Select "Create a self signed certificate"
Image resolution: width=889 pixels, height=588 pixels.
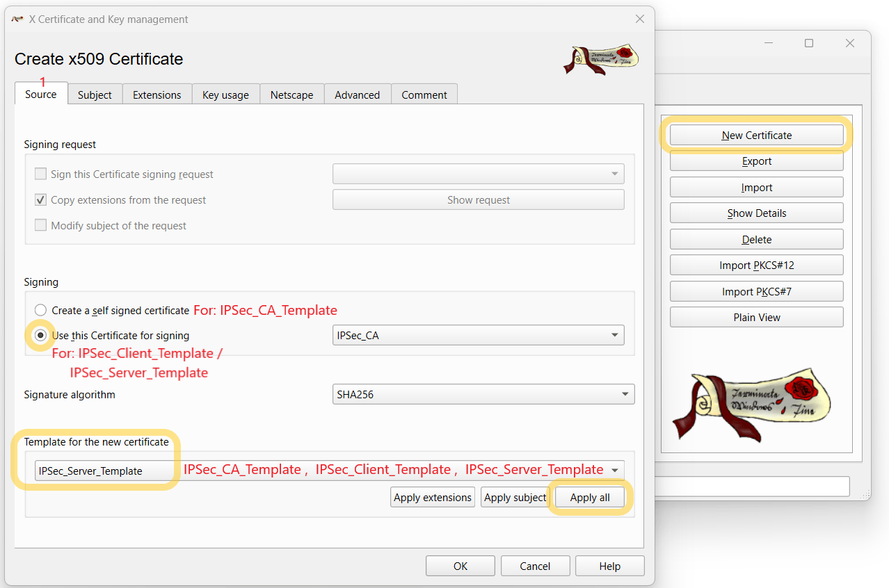click(x=40, y=310)
